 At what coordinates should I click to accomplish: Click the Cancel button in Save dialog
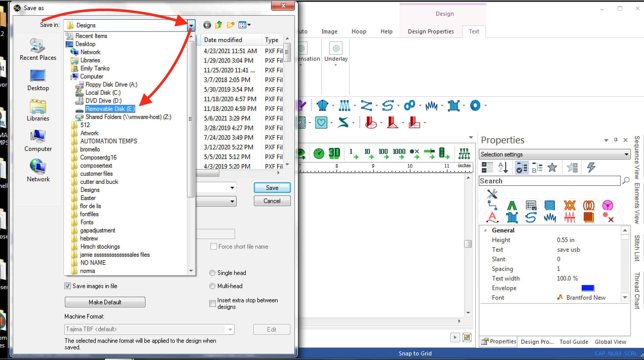[x=272, y=201]
